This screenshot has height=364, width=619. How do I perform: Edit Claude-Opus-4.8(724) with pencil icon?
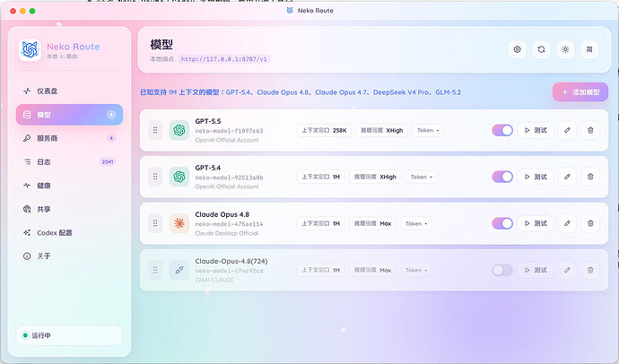(567, 270)
